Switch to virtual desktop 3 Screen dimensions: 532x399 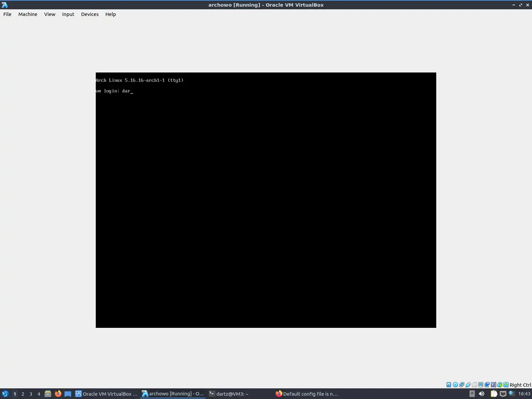[31, 394]
